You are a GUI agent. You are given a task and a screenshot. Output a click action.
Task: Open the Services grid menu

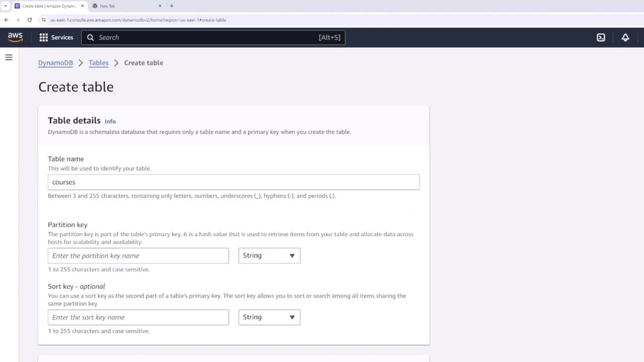[x=56, y=37]
